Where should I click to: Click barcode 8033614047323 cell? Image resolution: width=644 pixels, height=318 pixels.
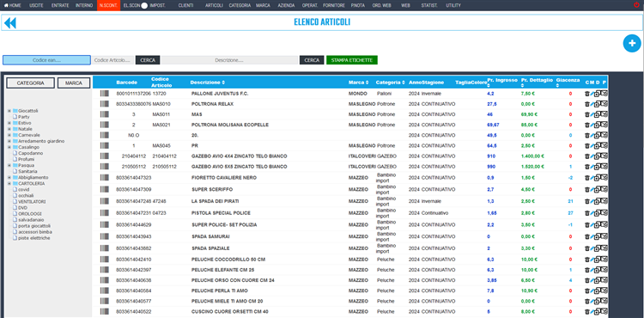(x=133, y=178)
